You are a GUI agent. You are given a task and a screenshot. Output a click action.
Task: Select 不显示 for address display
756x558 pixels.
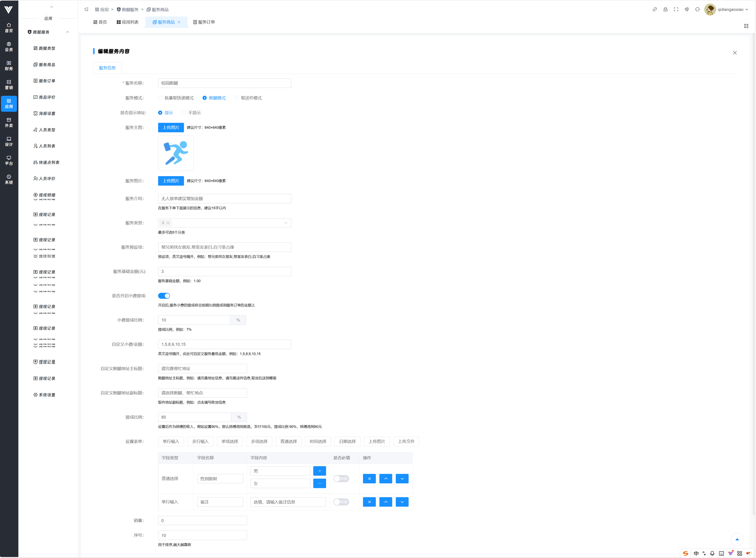click(184, 113)
